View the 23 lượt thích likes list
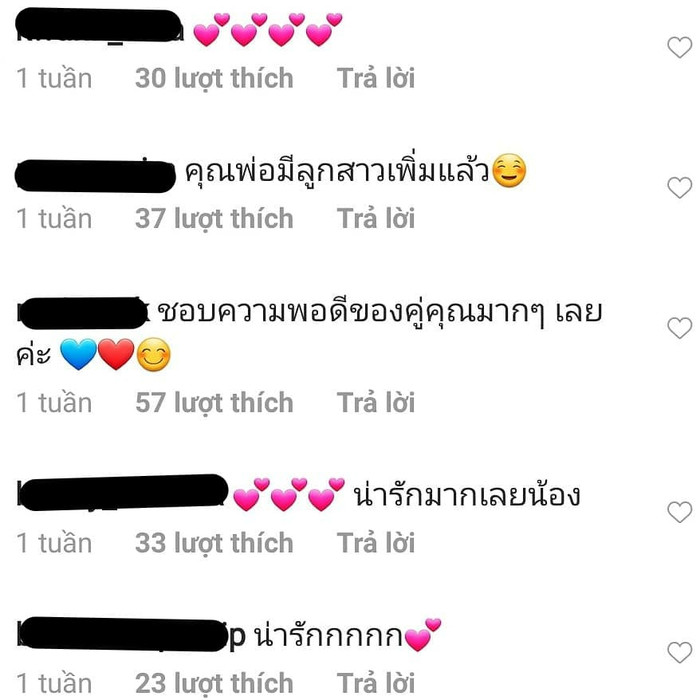Image resolution: width=700 pixels, height=700 pixels. [214, 683]
